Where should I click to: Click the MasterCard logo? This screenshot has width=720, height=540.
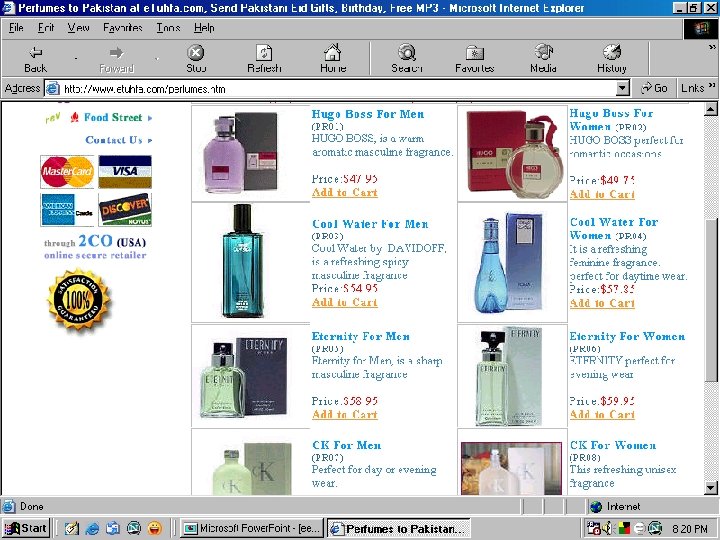pyautogui.click(x=67, y=172)
